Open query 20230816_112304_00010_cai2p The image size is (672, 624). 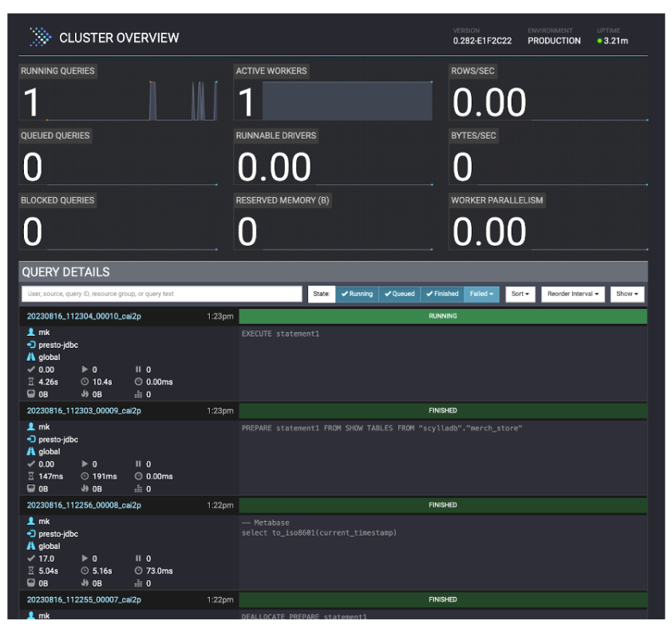click(x=84, y=316)
